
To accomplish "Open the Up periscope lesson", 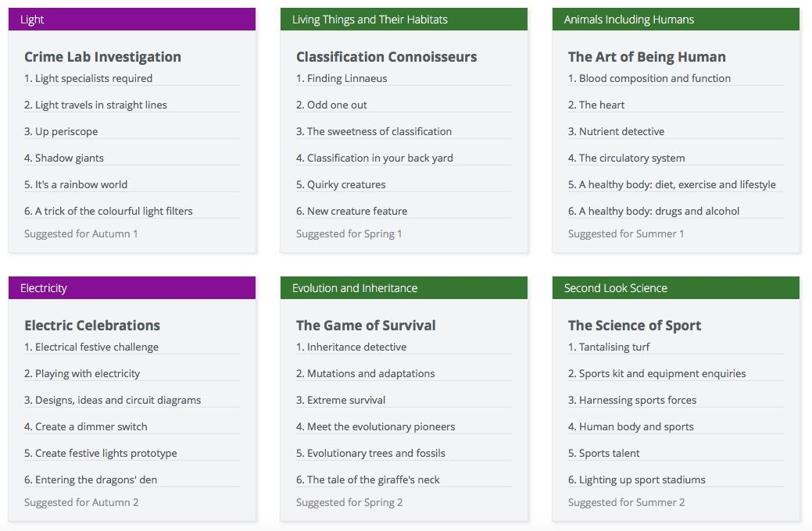I will click(x=61, y=131).
